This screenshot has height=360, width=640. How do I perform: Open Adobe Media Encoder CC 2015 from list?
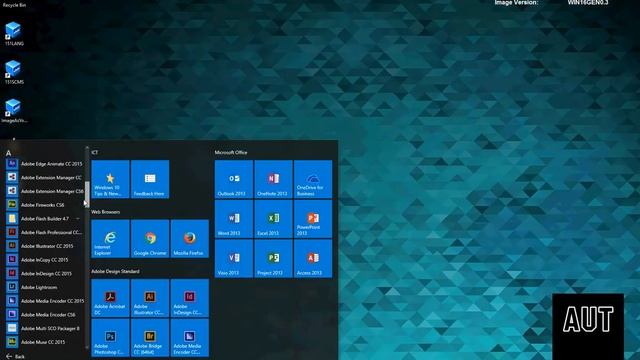click(44, 301)
